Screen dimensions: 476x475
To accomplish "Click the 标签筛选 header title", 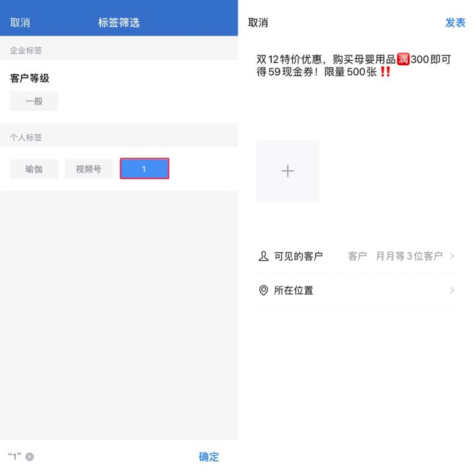I will (119, 22).
